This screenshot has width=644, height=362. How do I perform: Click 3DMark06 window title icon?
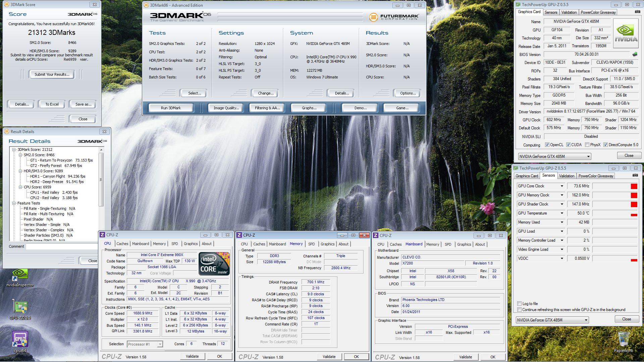[x=146, y=5]
